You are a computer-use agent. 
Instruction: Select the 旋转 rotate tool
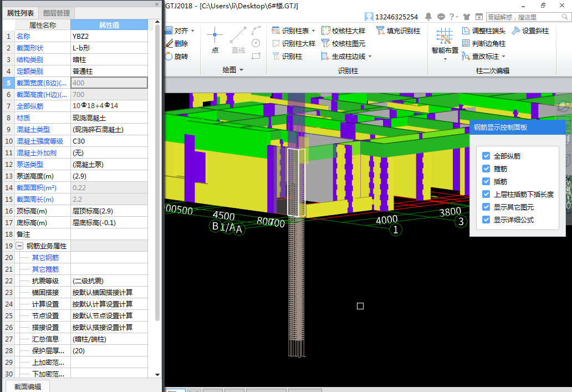point(177,56)
